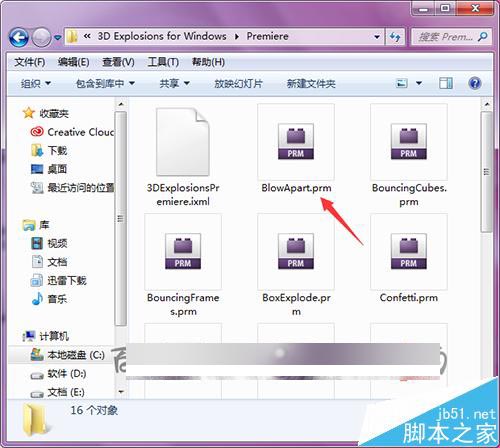Click the navigation pane scrollbar thumb
The width and height of the screenshot is (500, 448).
coord(121,219)
